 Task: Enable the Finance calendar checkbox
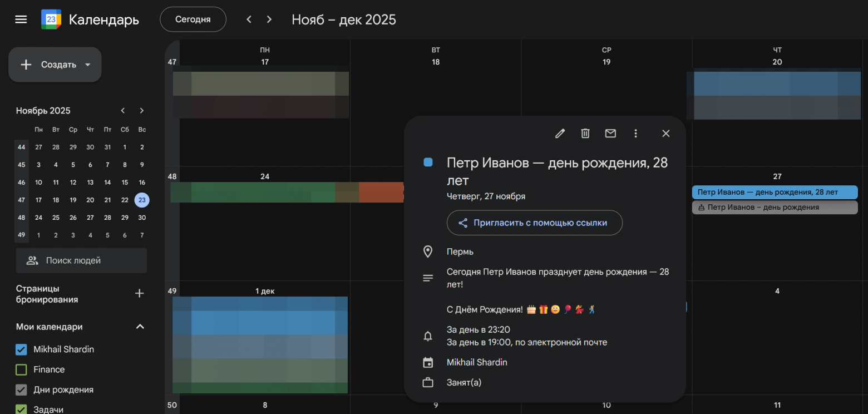point(21,369)
